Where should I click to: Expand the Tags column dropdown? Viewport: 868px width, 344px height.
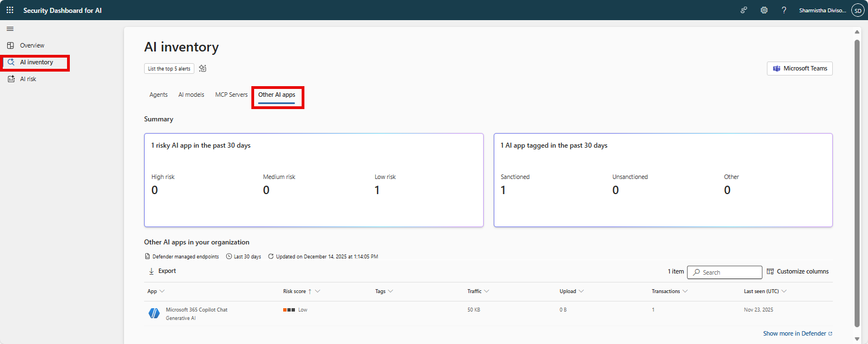point(390,291)
